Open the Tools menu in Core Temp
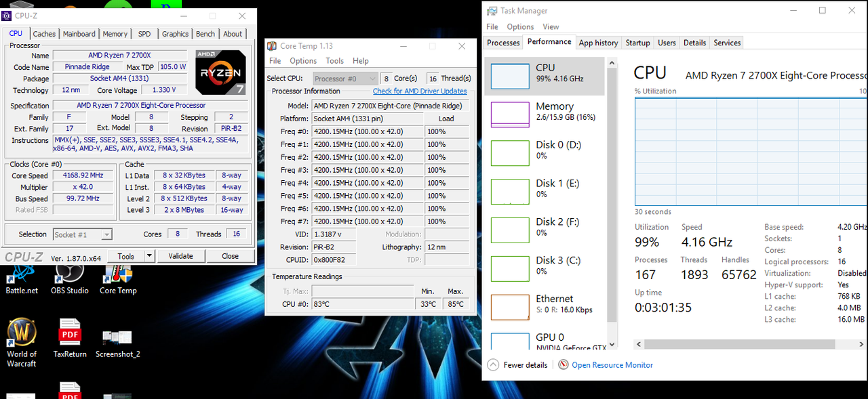 coord(335,61)
